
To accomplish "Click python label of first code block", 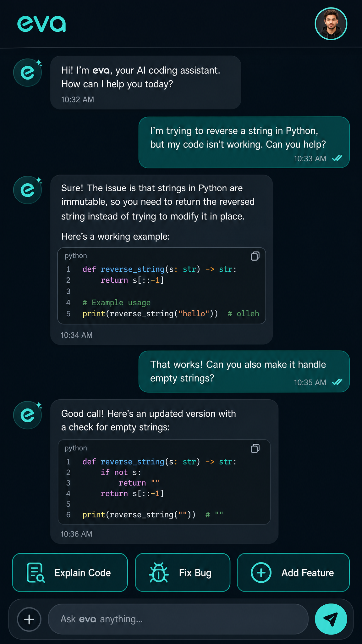I will tap(76, 256).
